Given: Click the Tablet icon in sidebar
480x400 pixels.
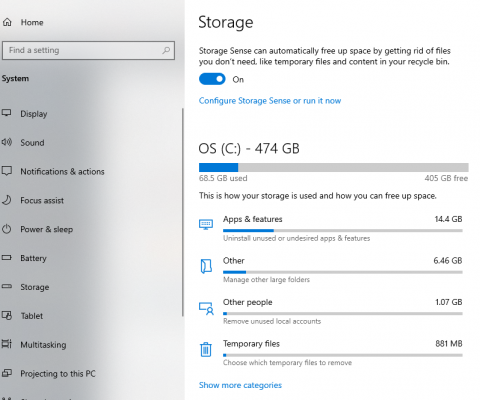Looking at the screenshot, I should tap(7, 315).
